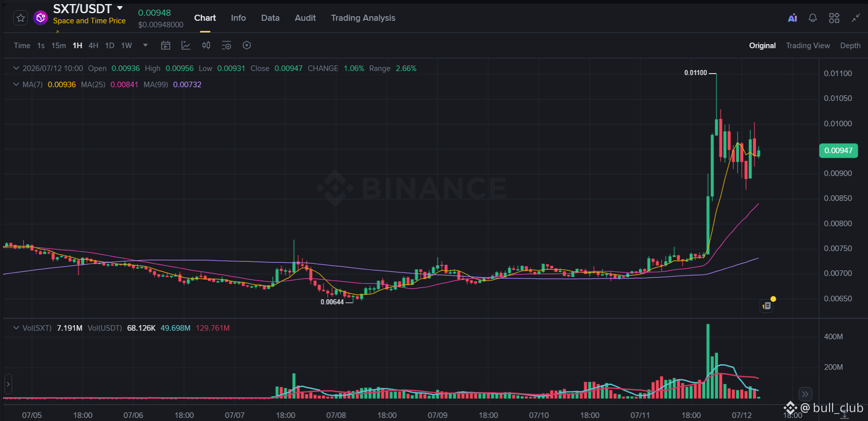Click the current price tag 0.00947

pos(839,151)
